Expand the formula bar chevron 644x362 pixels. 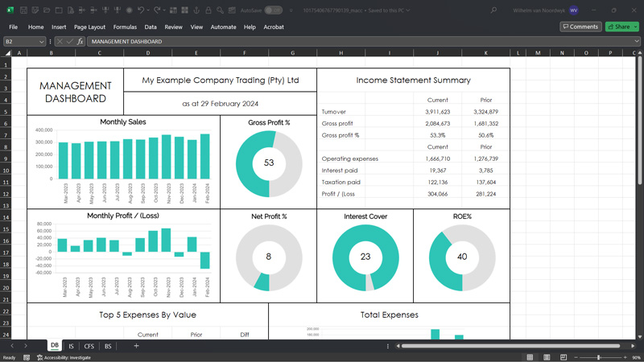637,42
